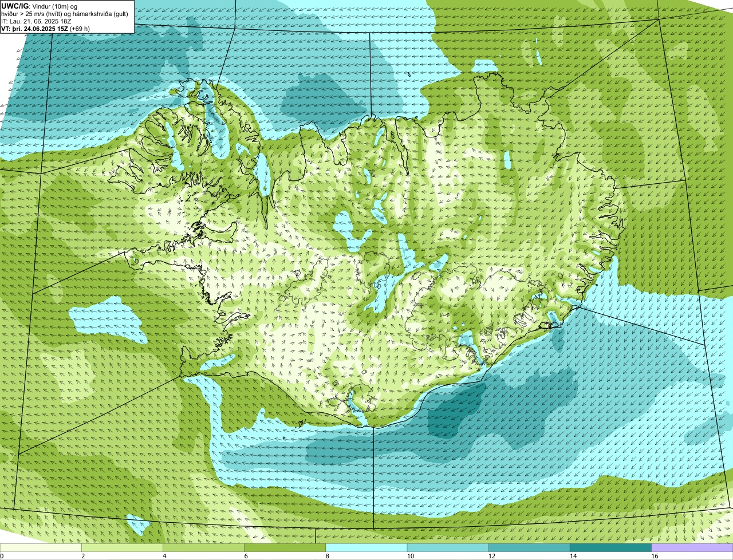Click the "UWC/IG: Vindur (10m) og" title line

tap(39, 6)
